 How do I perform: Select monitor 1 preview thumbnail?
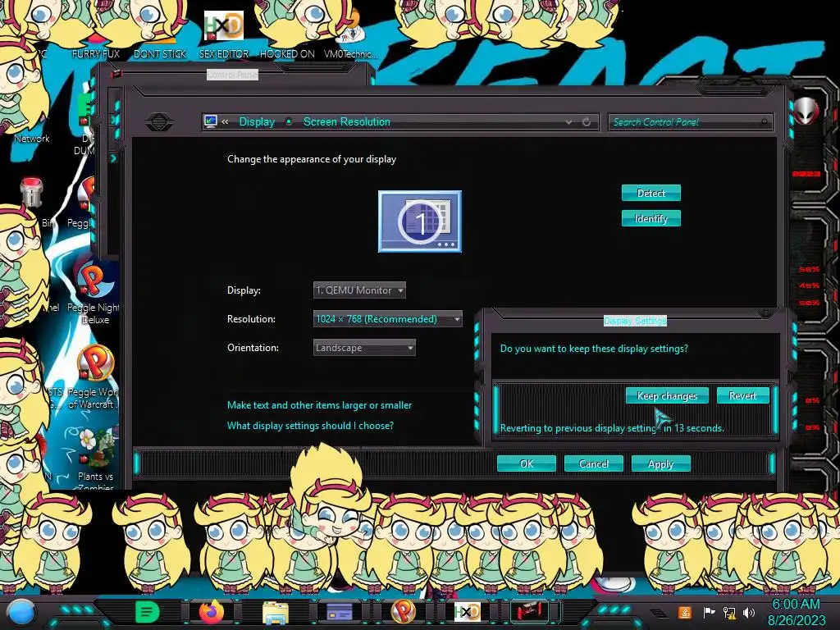coord(420,221)
